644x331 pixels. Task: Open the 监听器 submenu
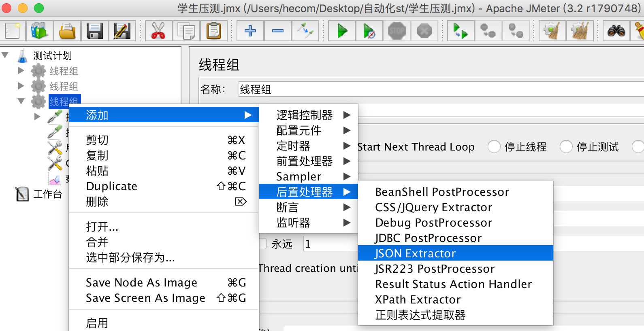[x=309, y=223]
